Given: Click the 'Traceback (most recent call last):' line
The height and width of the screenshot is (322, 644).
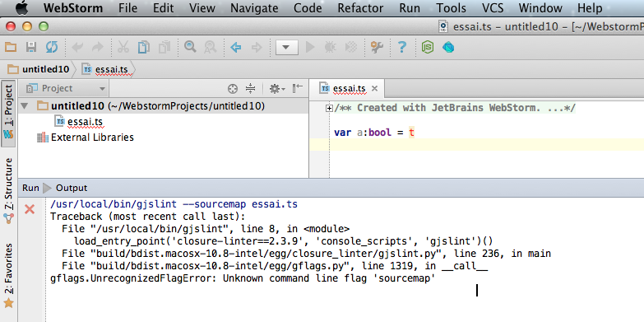Looking at the screenshot, I should point(147,217).
